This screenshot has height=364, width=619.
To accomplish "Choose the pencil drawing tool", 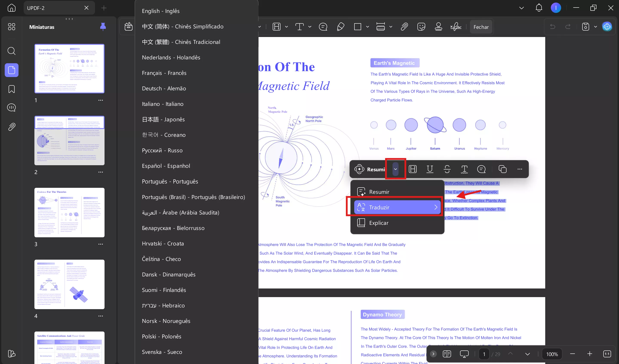I will 340,26.
